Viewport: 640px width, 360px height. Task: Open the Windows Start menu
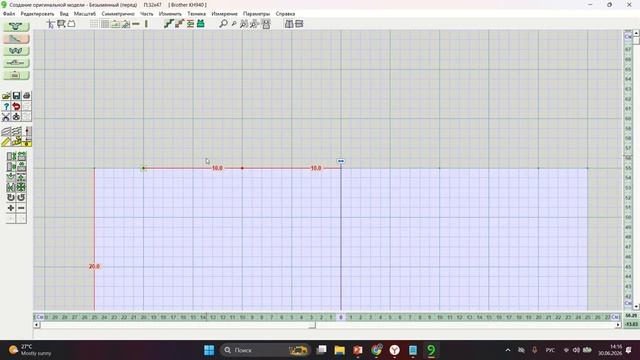click(x=209, y=350)
